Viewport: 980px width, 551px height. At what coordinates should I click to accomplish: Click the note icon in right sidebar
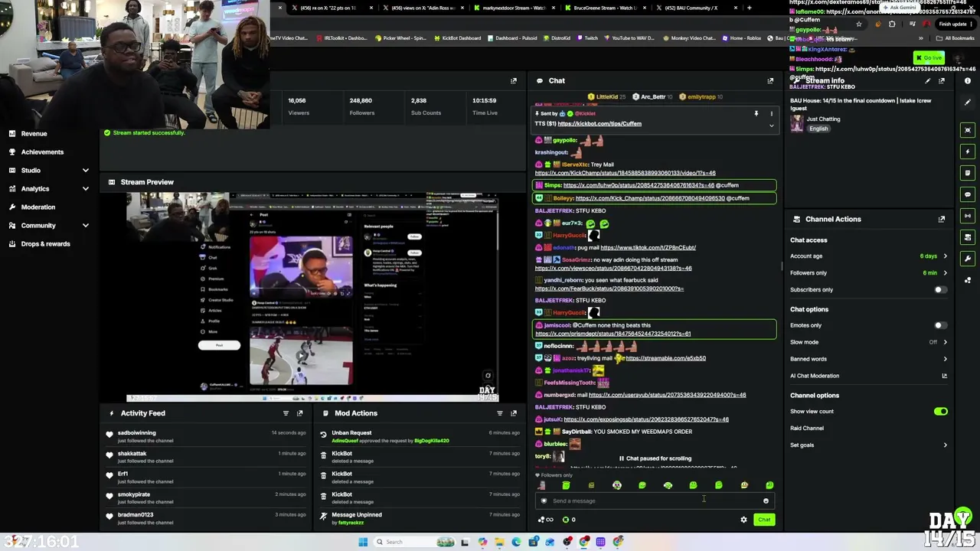(x=968, y=173)
